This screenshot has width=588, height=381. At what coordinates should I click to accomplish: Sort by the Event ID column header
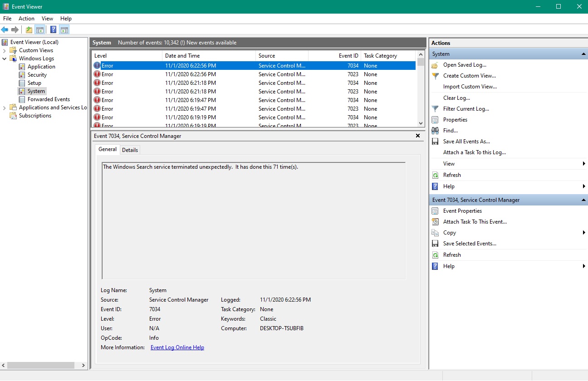(x=335, y=56)
